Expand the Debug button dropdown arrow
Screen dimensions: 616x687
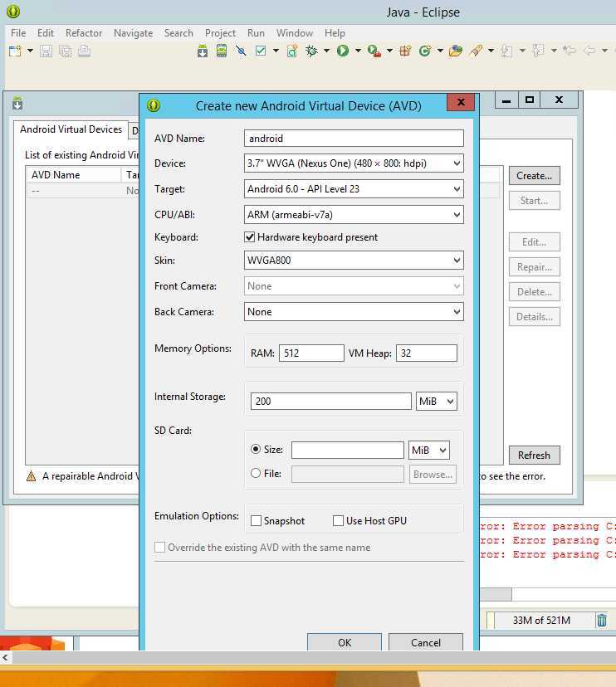coord(326,51)
